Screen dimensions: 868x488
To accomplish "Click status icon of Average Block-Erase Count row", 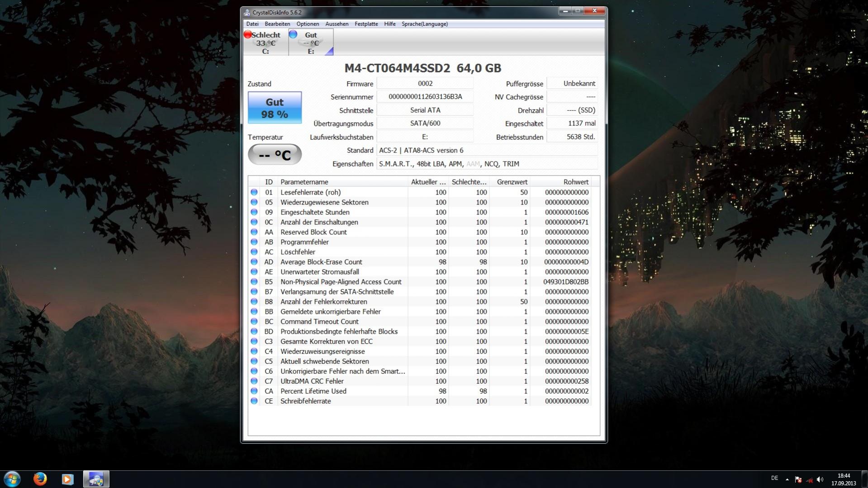I will click(254, 262).
